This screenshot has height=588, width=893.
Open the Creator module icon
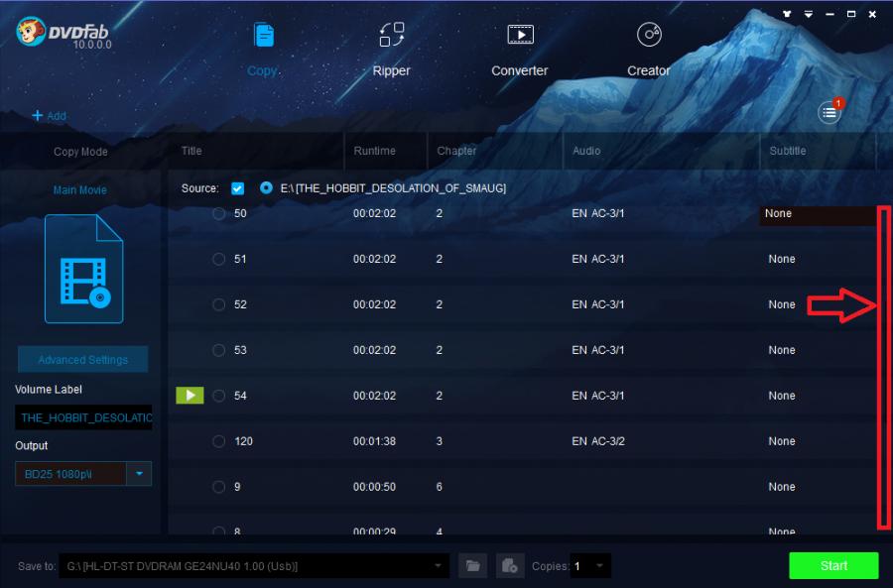[649, 35]
